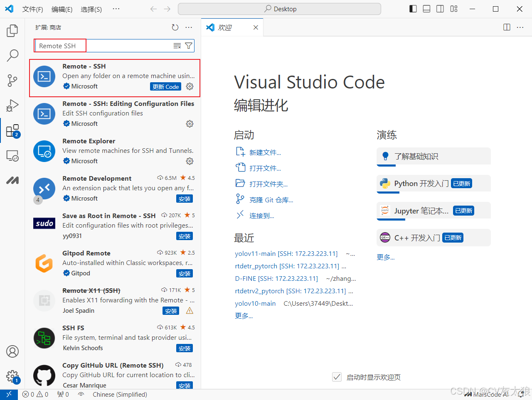Open the Explorer view in activity bar

[12, 30]
